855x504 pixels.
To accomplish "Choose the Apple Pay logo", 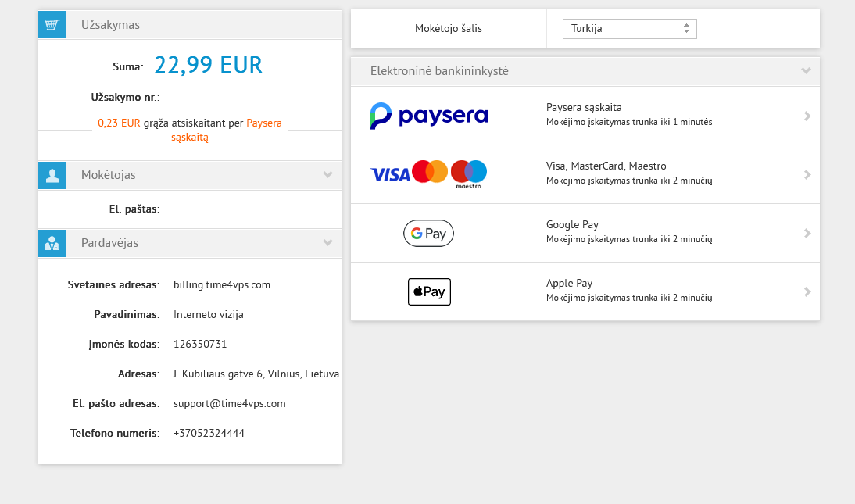I will (429, 291).
